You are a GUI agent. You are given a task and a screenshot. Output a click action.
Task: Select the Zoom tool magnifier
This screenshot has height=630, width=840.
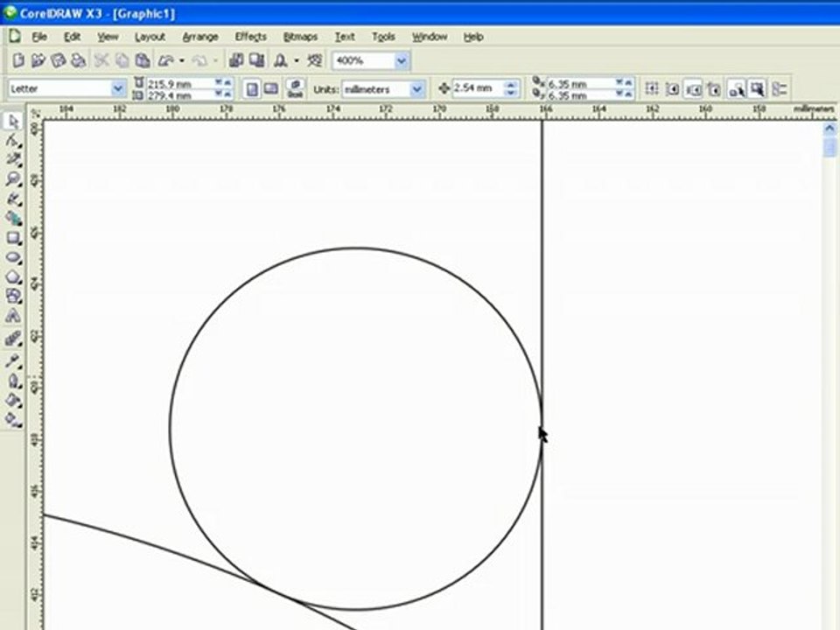pos(13,178)
